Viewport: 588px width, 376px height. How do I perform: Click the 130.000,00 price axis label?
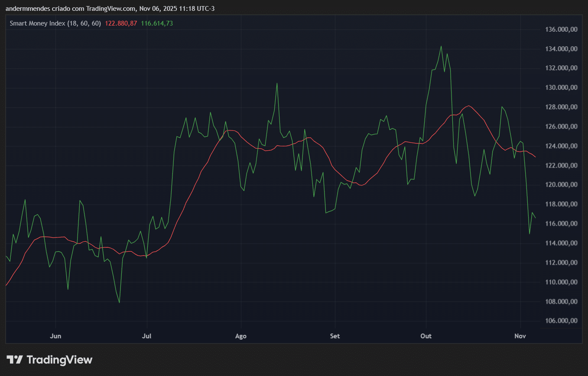561,88
